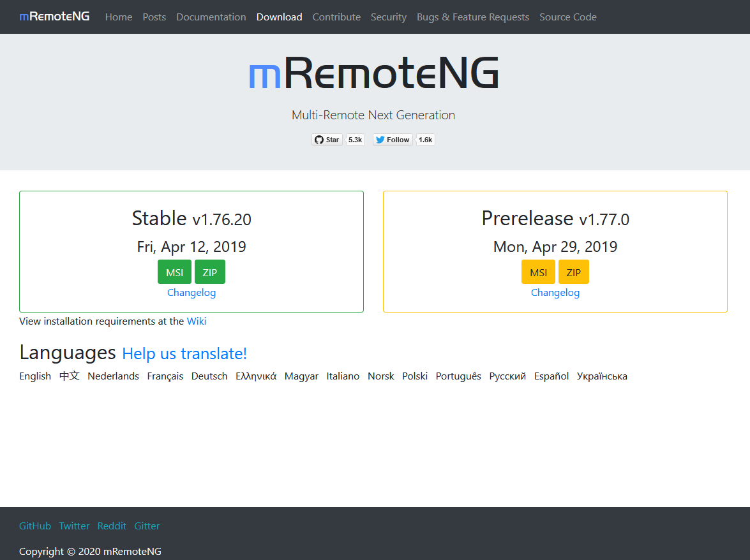Download the Stable MSI installer
The image size is (750, 560).
(x=175, y=272)
